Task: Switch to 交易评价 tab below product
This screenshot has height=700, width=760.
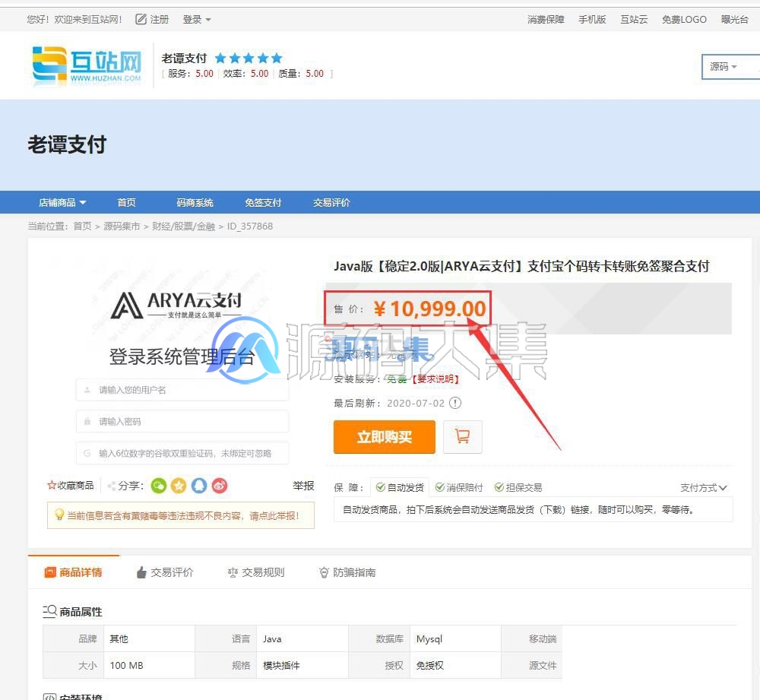Action: coord(165,572)
